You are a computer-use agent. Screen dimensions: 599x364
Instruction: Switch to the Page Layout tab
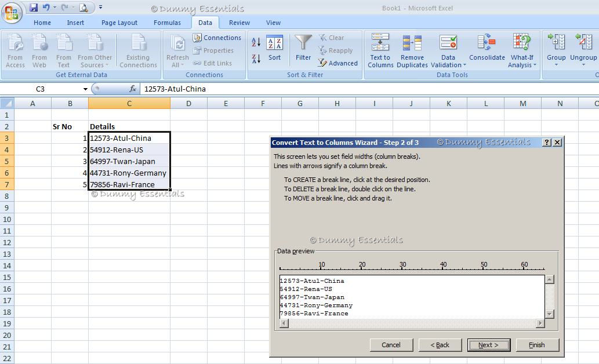[119, 23]
